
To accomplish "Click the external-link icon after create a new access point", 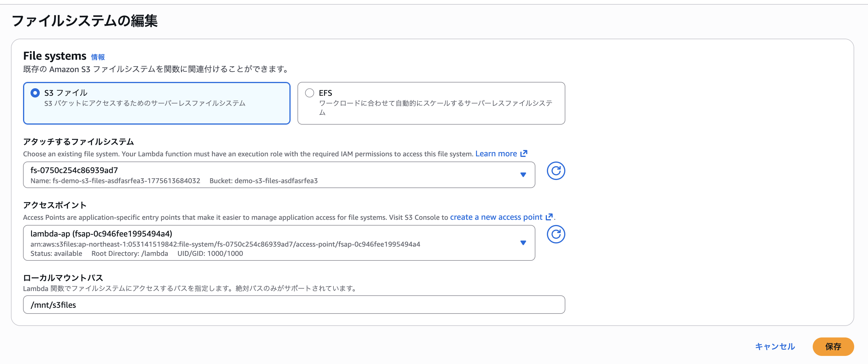I will coord(549,217).
